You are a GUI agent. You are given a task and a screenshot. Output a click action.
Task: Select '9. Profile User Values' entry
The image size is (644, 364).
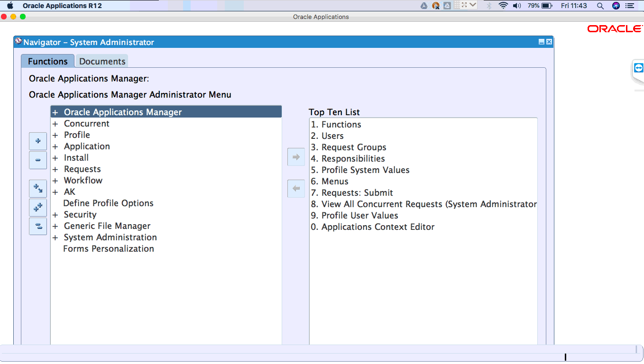click(355, 216)
